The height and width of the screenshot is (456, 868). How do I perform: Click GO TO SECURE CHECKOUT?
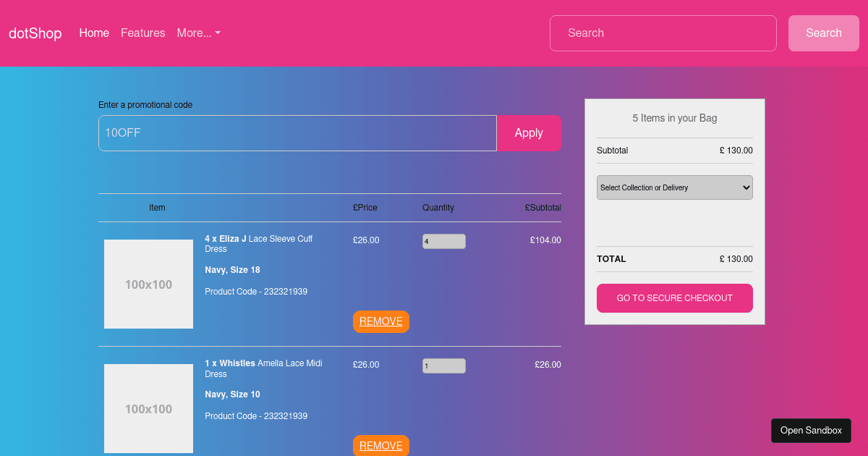pyautogui.click(x=674, y=297)
